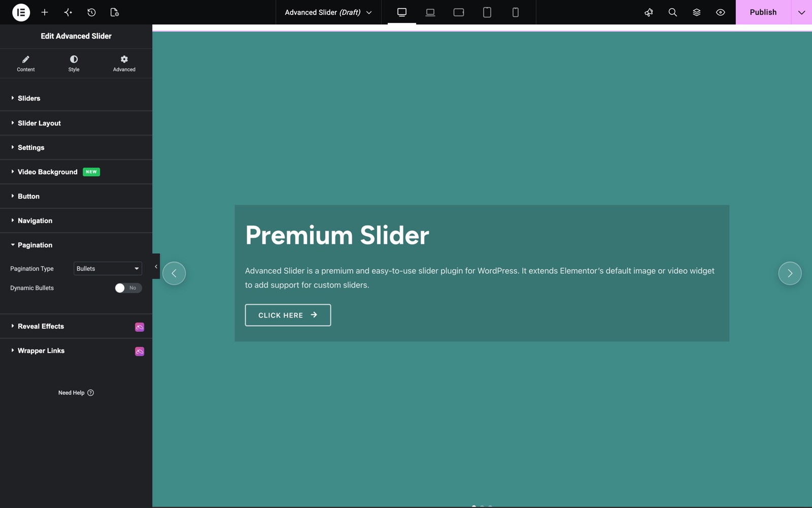Switch to the Style tab
Viewport: 812px width, 508px height.
(74, 63)
